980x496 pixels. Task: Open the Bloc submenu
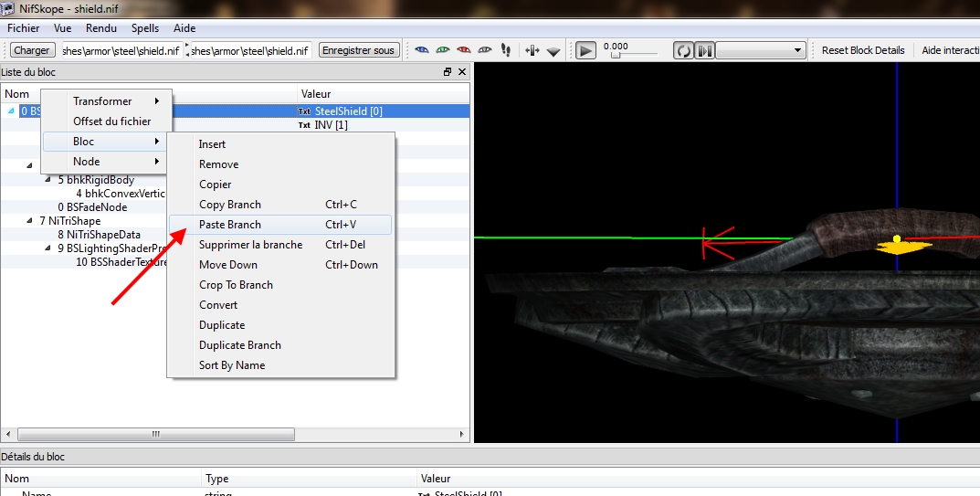(x=105, y=142)
